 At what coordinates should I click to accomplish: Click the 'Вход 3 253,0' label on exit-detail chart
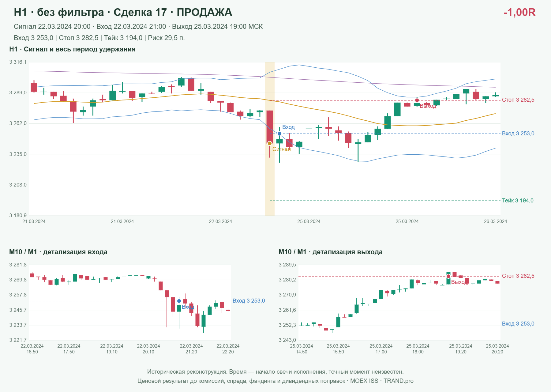518,324
